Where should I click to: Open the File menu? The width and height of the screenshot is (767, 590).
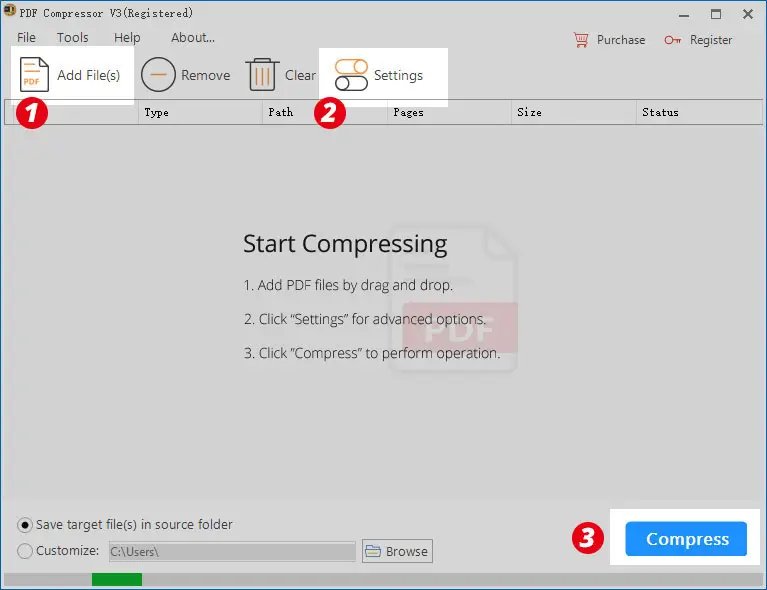pos(26,38)
